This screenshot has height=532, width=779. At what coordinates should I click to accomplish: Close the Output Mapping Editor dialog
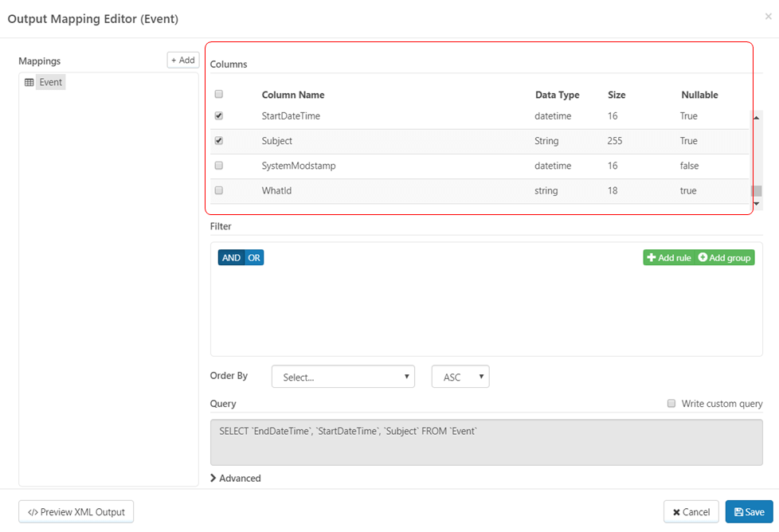pyautogui.click(x=768, y=17)
